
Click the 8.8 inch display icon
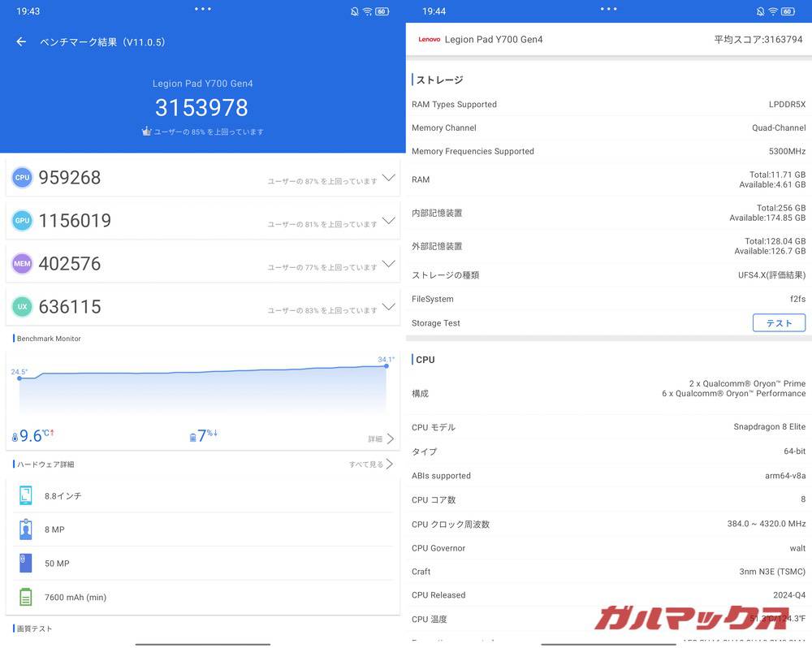tap(25, 495)
